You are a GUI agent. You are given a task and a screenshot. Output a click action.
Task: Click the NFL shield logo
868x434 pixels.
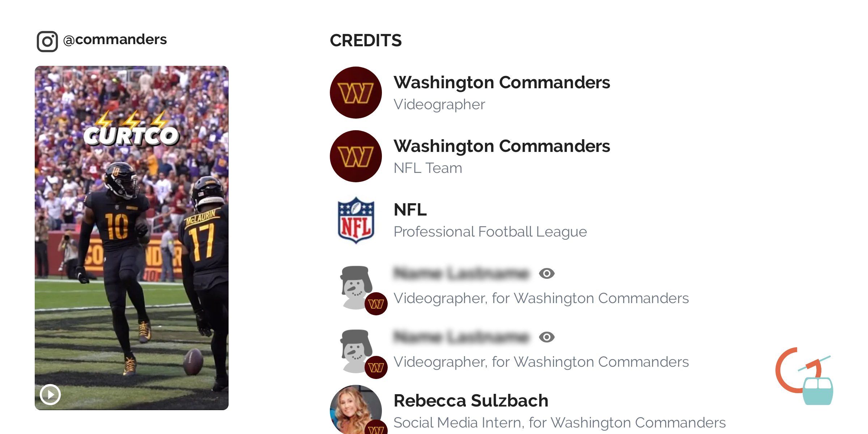tap(356, 220)
